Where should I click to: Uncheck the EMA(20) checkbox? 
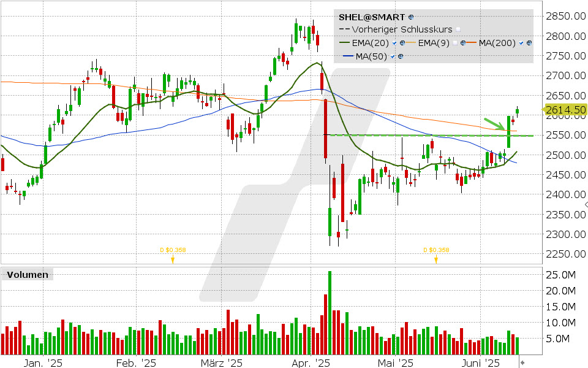[x=394, y=43]
